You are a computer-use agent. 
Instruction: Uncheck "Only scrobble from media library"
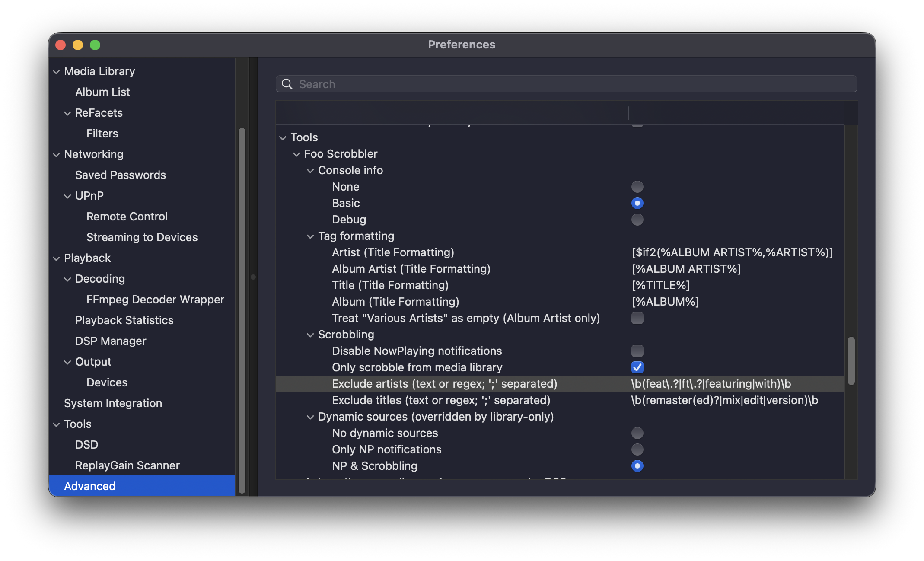(x=637, y=367)
